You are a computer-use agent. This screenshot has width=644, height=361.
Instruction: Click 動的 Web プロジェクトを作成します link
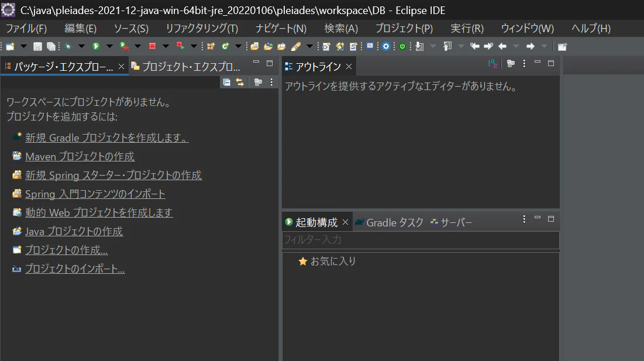click(99, 212)
